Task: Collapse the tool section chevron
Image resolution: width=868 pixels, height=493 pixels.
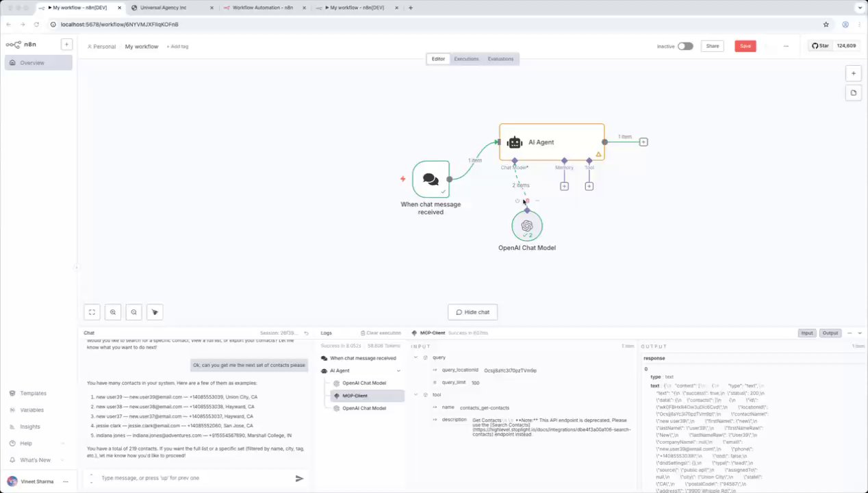Action: 416,395
